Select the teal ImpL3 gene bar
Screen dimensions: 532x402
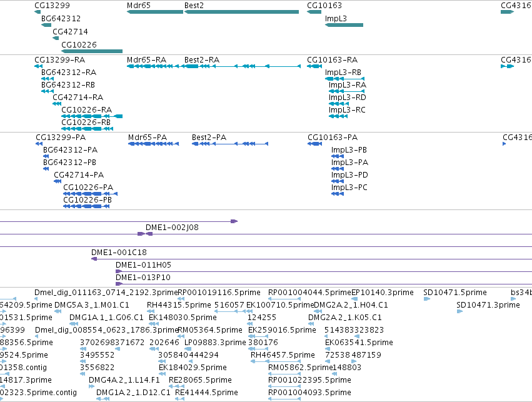(x=344, y=25)
